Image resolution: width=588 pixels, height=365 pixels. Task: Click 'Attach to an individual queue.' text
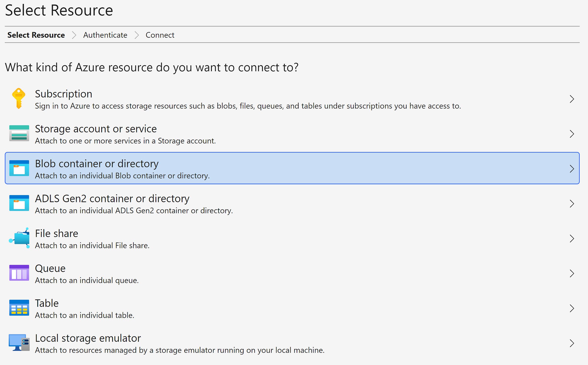tap(87, 281)
